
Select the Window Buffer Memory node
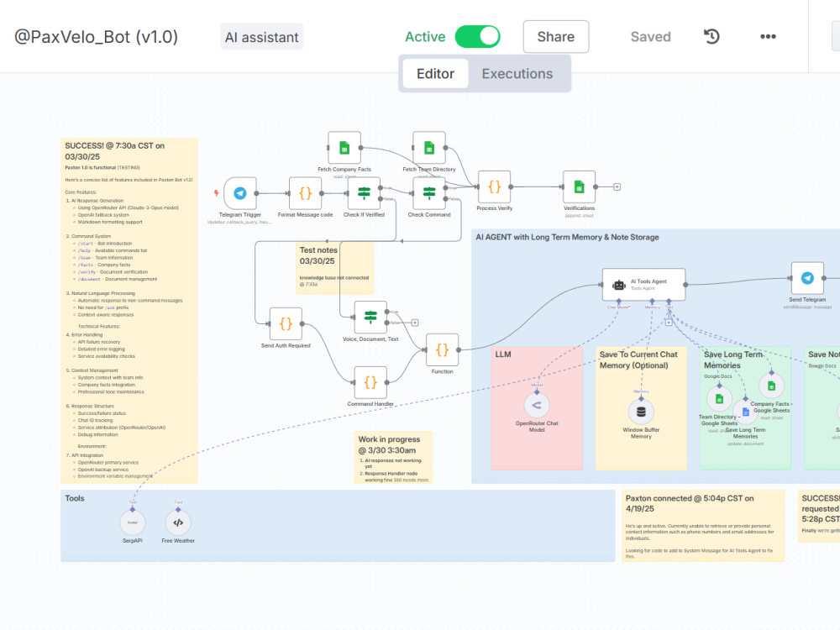(x=641, y=412)
